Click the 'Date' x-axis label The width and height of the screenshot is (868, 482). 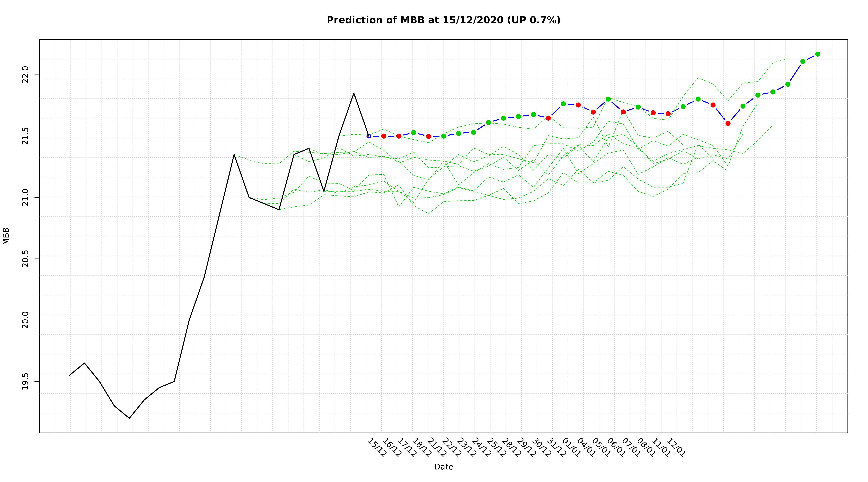point(443,467)
